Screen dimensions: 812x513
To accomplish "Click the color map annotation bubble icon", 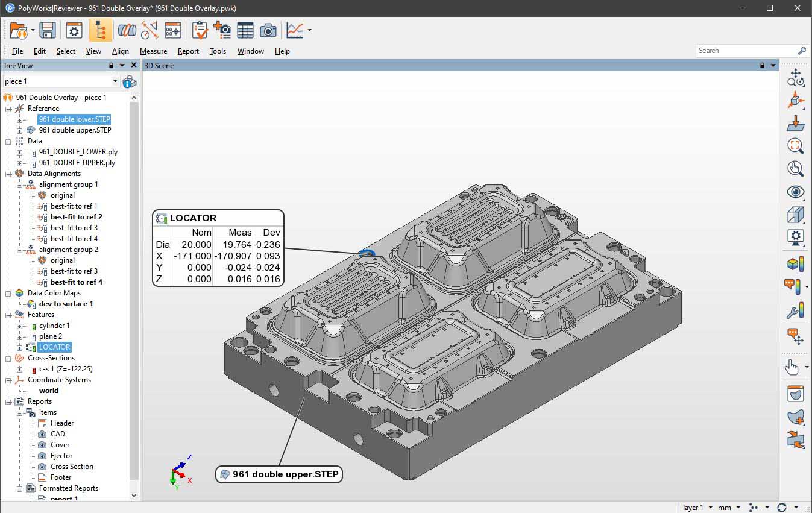I will 793,287.
